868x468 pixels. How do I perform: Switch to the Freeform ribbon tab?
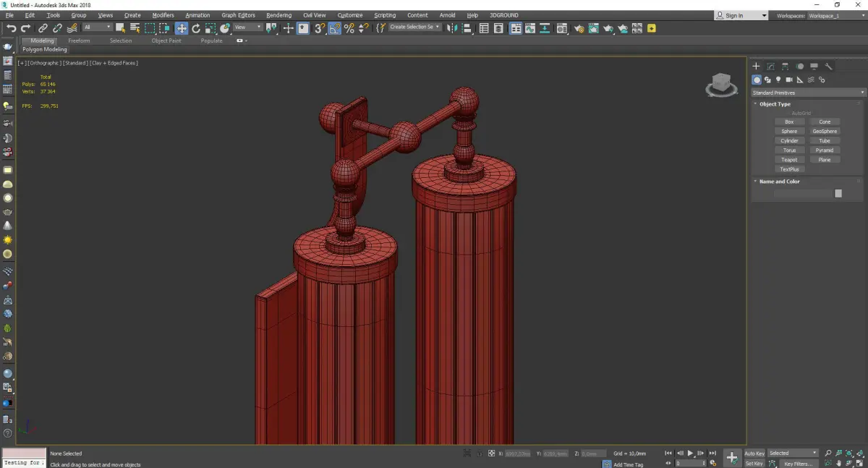(x=79, y=41)
